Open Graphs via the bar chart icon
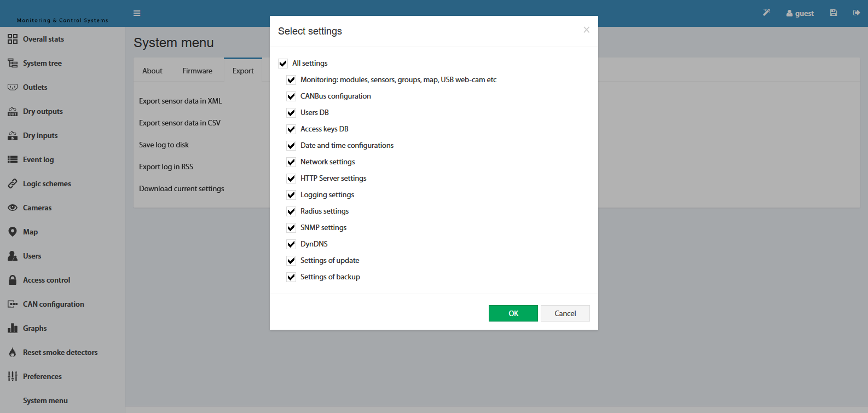Viewport: 868px width, 413px height. pyautogui.click(x=13, y=328)
